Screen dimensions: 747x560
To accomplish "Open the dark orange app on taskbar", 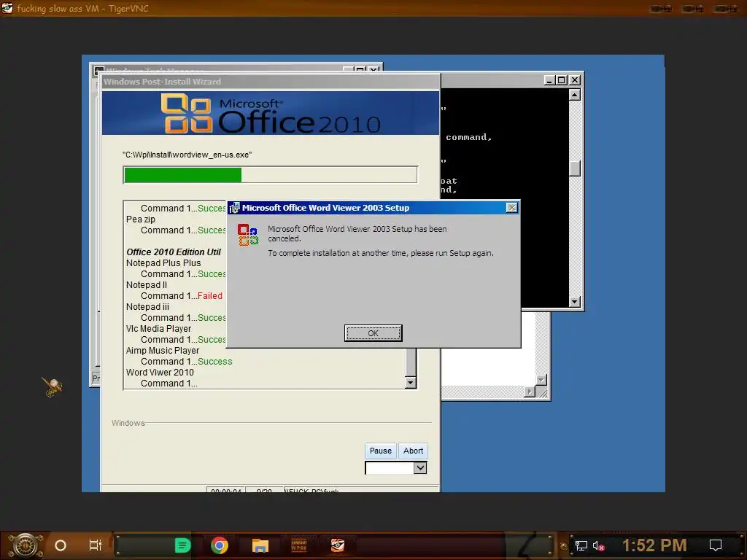I will (x=298, y=545).
